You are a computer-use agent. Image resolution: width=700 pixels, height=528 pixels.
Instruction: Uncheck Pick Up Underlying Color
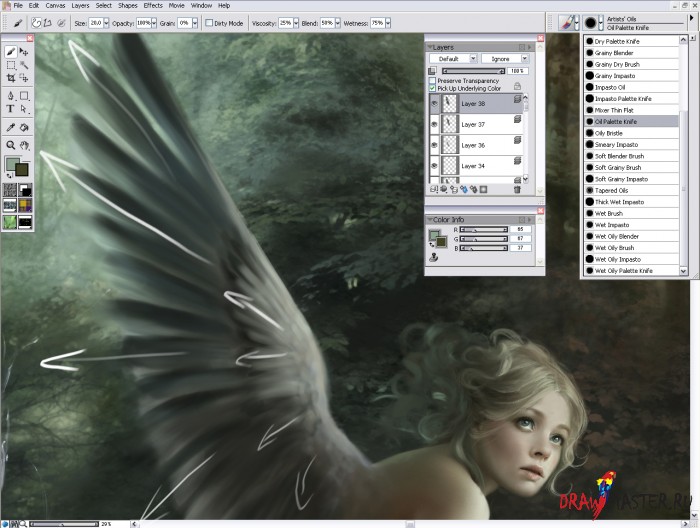tap(432, 88)
